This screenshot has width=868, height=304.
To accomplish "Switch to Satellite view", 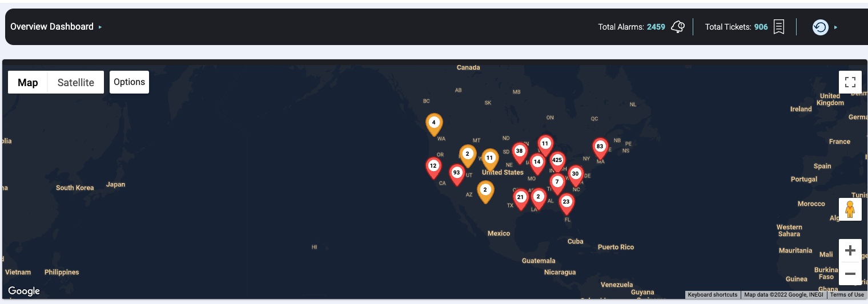I will click(76, 82).
